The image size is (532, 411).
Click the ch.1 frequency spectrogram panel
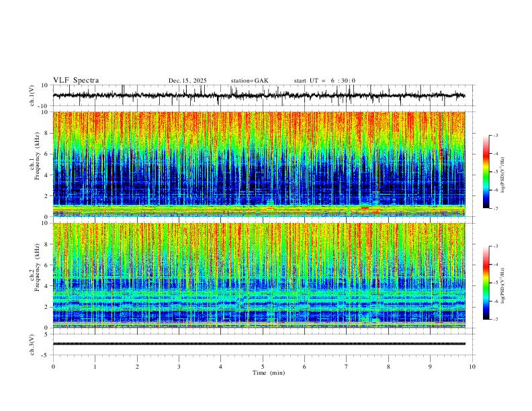click(x=263, y=164)
